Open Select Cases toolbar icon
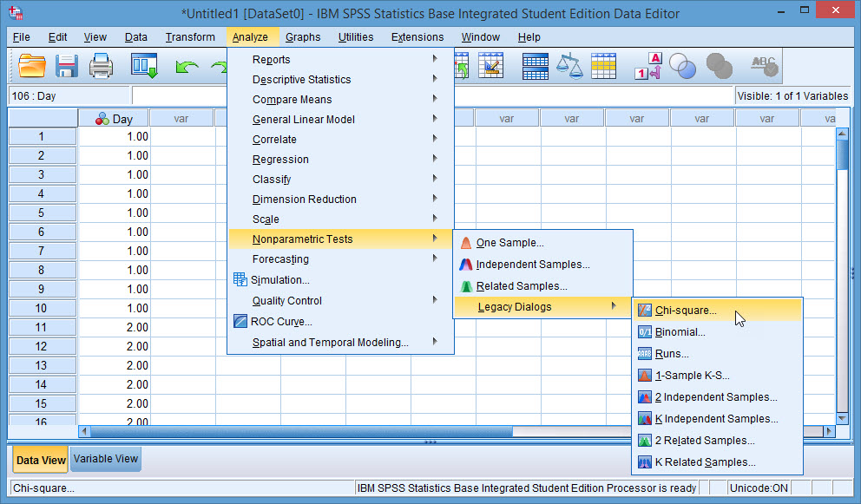Screen dimensions: 861x504 coord(603,67)
